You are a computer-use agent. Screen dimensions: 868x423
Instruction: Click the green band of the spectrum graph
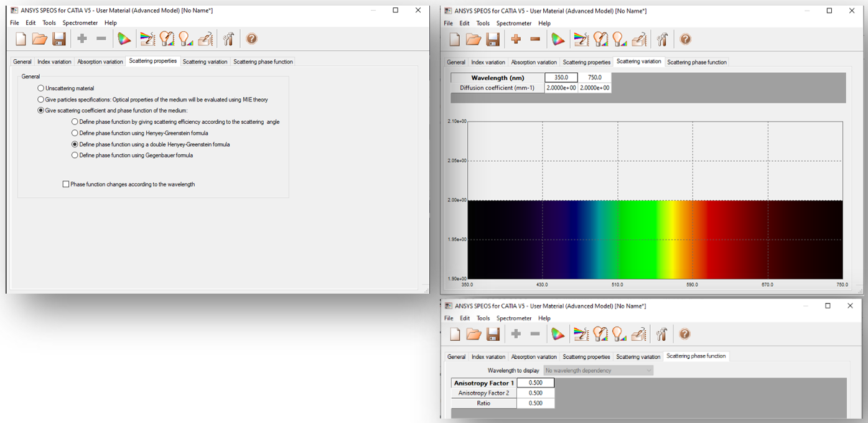[638, 239]
